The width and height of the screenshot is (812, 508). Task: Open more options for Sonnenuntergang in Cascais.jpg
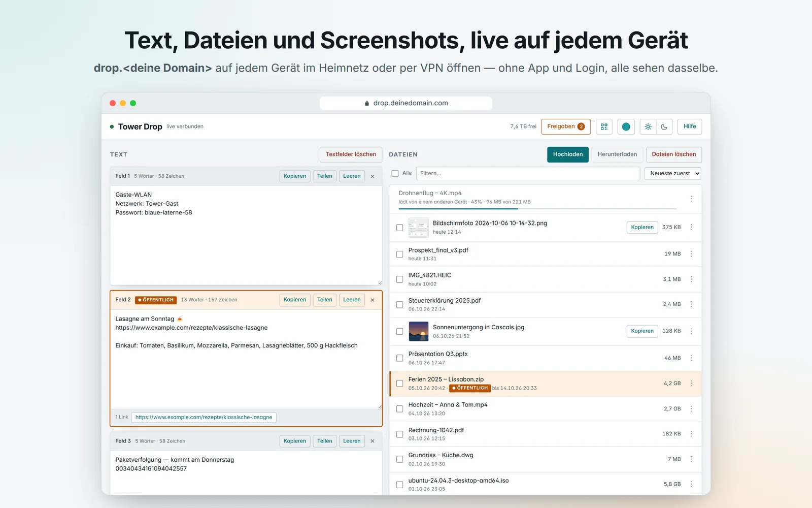coord(691,331)
